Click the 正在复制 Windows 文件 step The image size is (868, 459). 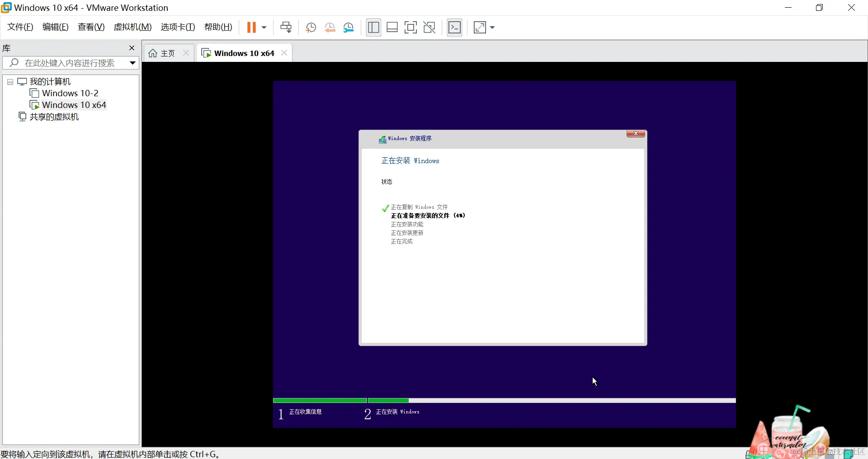pyautogui.click(x=419, y=207)
